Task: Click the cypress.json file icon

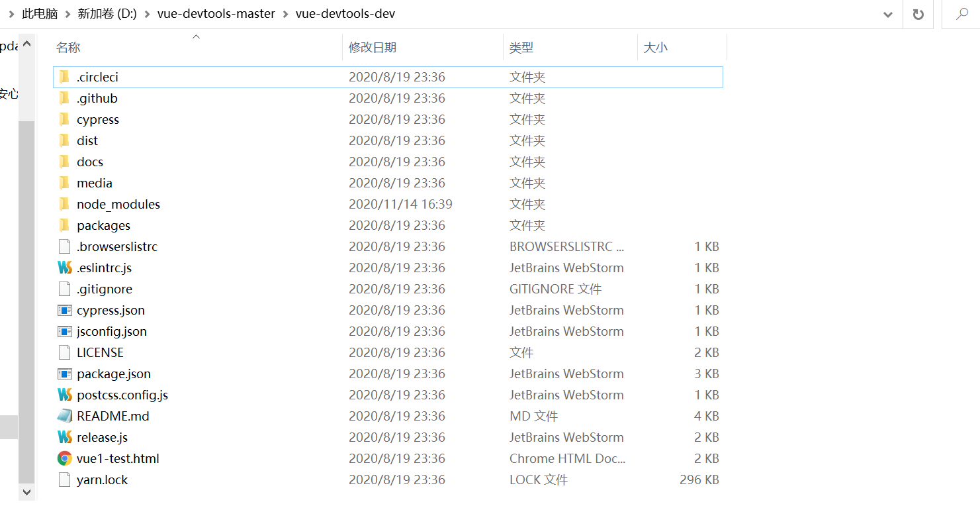Action: 64,310
